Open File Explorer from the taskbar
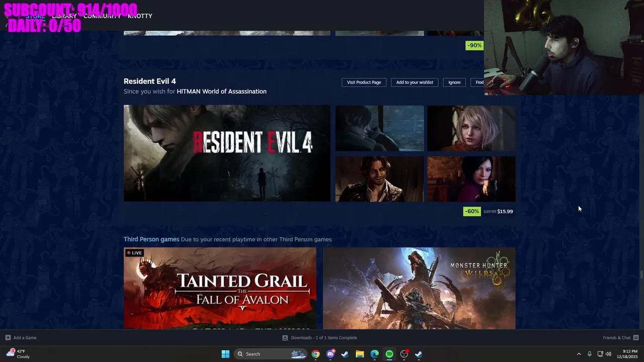 [x=360, y=354]
